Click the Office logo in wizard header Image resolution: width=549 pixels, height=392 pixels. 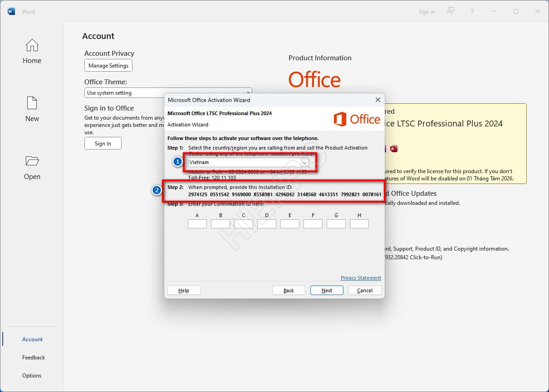357,119
